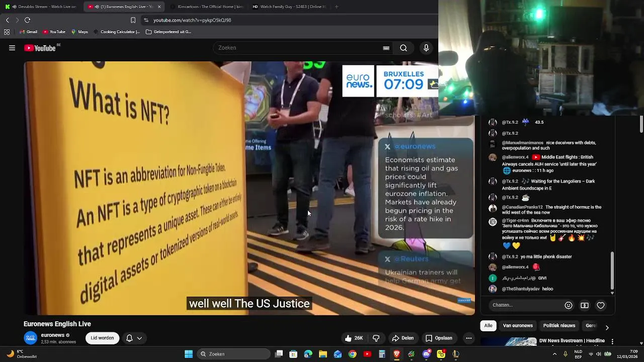Open site settings icon beside the URL

(146, 20)
